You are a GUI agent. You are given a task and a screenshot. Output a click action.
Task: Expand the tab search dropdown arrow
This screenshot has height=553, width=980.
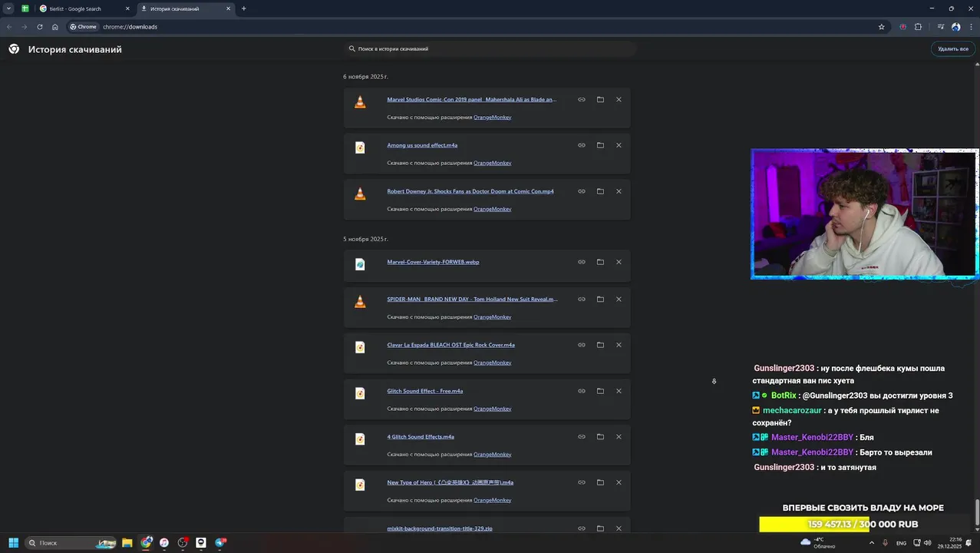tap(8, 8)
